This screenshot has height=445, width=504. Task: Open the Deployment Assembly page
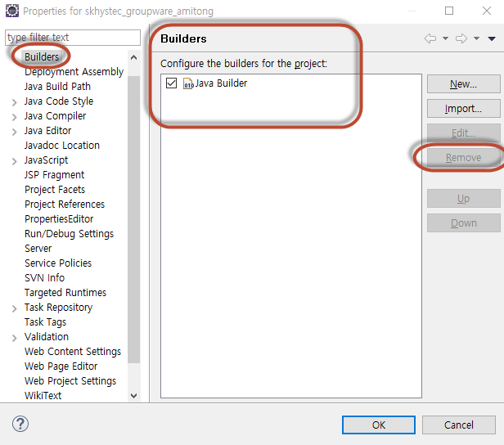tap(74, 72)
